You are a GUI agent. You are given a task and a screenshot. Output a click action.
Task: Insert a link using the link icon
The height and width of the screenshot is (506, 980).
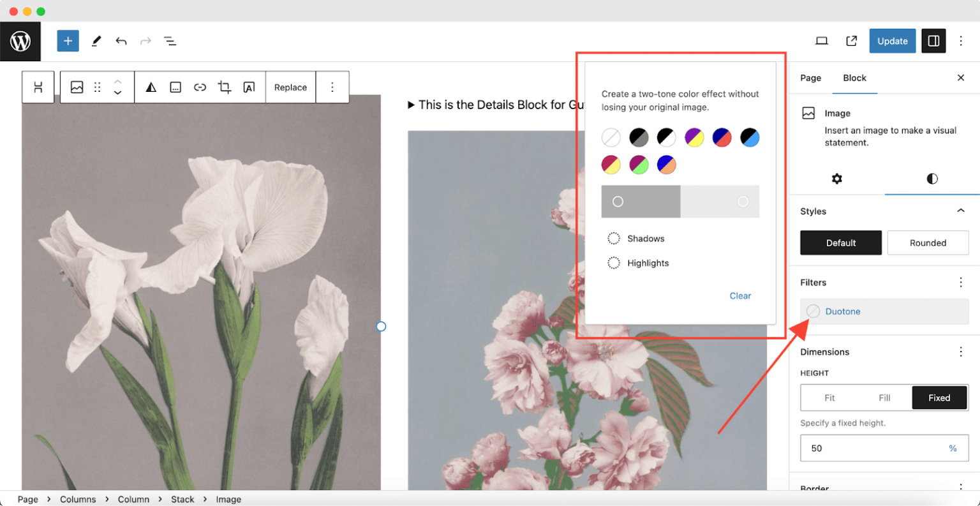click(200, 87)
